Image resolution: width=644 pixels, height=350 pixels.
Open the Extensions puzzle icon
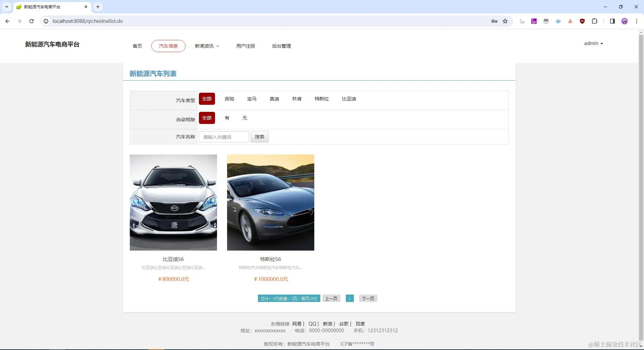tap(594, 21)
